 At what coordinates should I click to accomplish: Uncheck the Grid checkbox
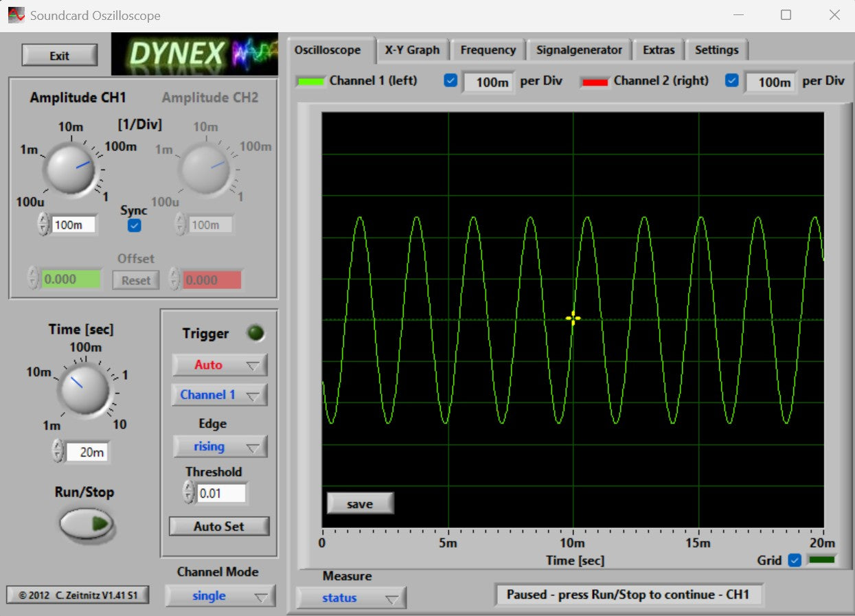click(x=795, y=560)
